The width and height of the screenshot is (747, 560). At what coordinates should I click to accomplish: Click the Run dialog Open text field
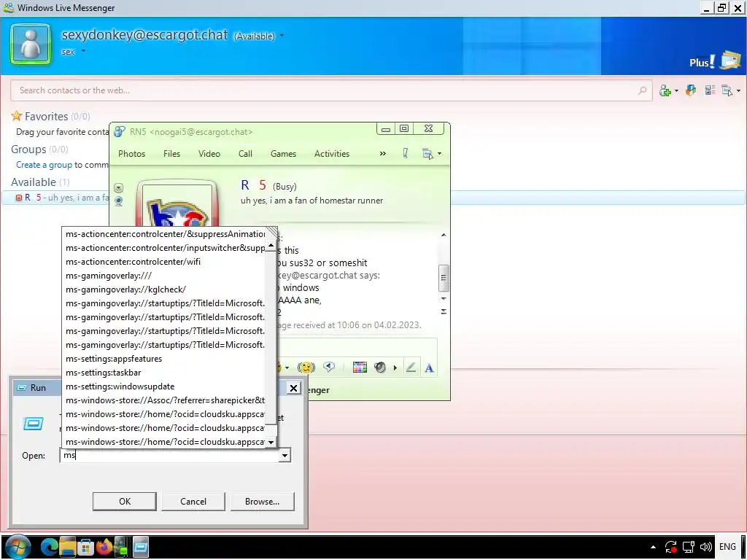[169, 455]
